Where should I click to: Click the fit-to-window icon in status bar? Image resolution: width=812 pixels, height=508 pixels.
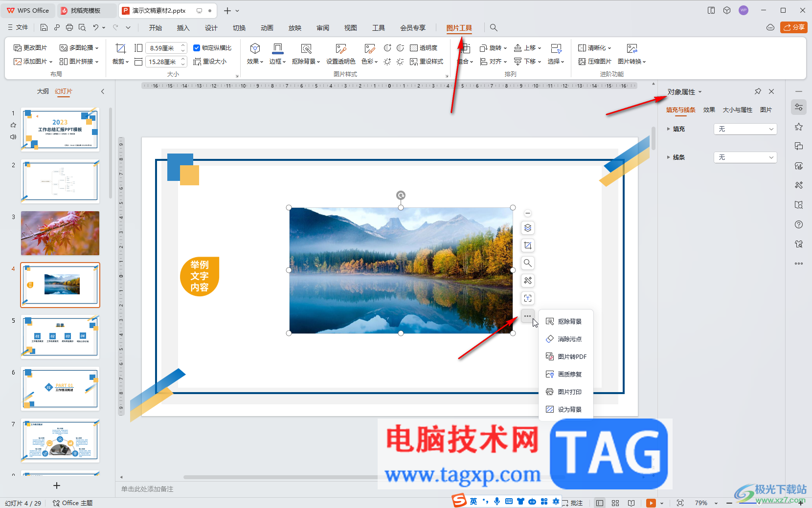[x=680, y=503]
